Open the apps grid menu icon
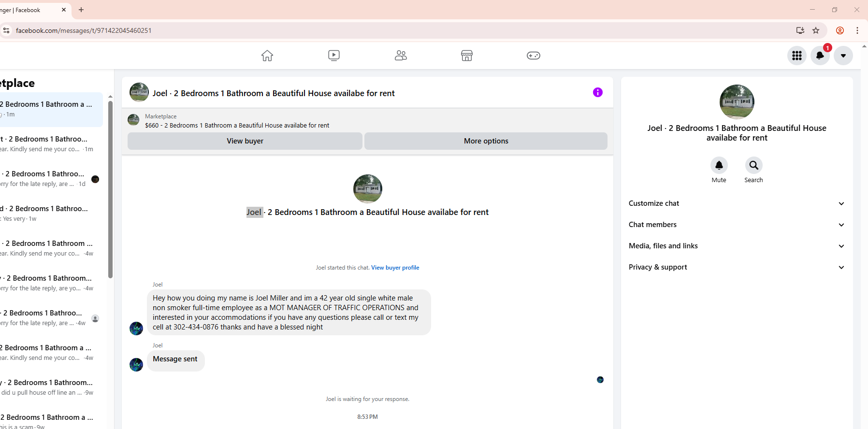 click(x=797, y=56)
